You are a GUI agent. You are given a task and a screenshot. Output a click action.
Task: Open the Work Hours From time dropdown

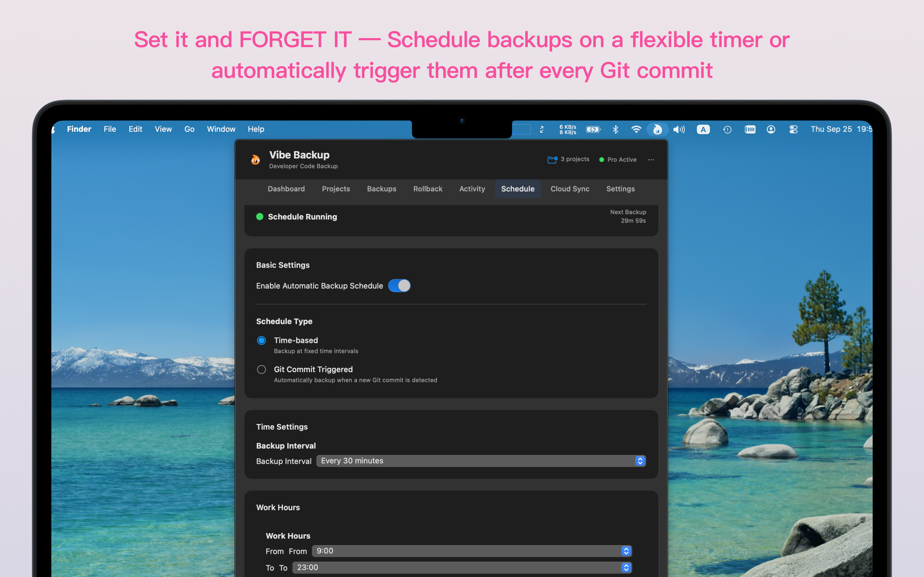[472, 551]
